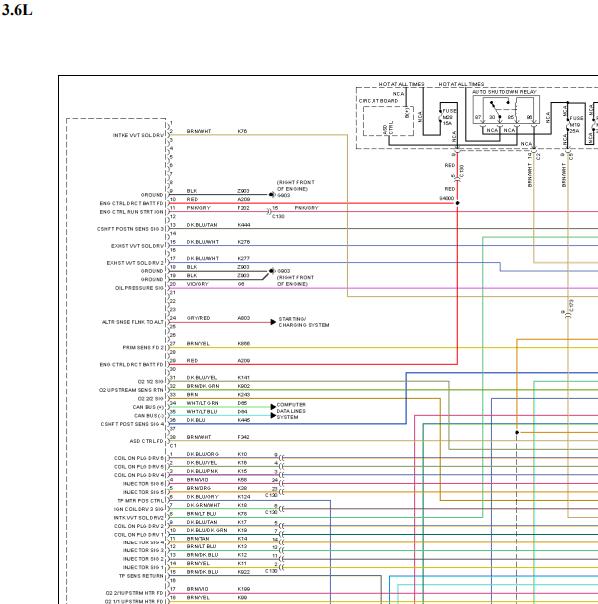Screen dimensions: 598x604
Task: Select wire code K199
Action: (244, 589)
